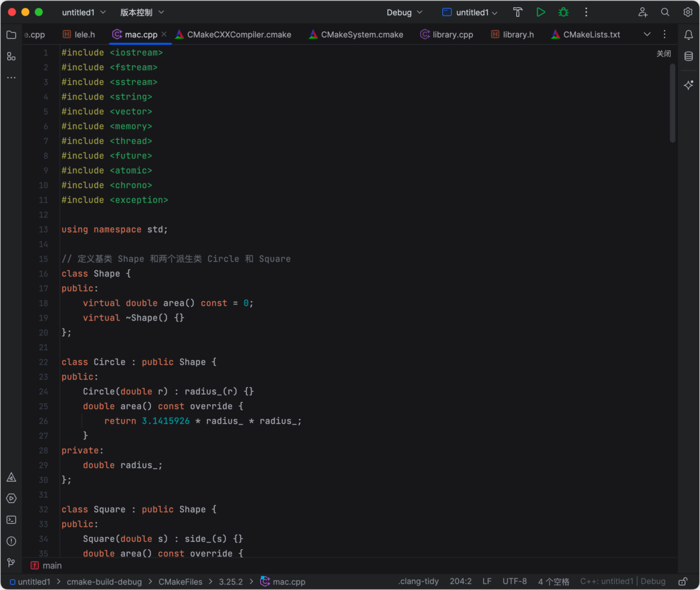This screenshot has width=700, height=590.
Task: Click 'double radius_;' member declaration
Action: [x=123, y=465]
